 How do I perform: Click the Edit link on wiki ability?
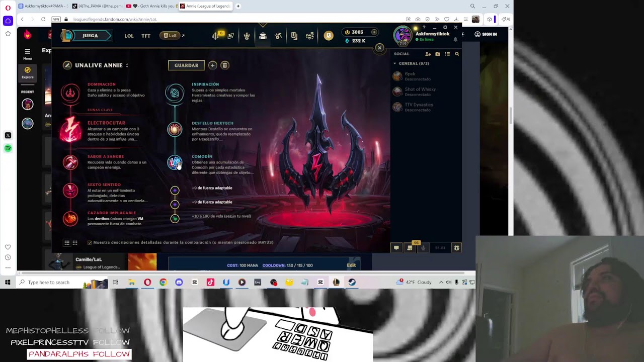coord(351,265)
